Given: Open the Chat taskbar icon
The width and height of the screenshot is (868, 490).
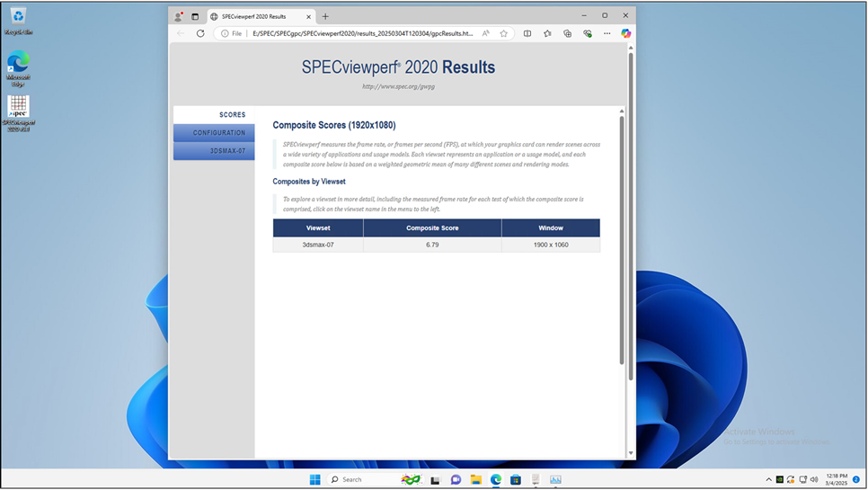Looking at the screenshot, I should [456, 479].
